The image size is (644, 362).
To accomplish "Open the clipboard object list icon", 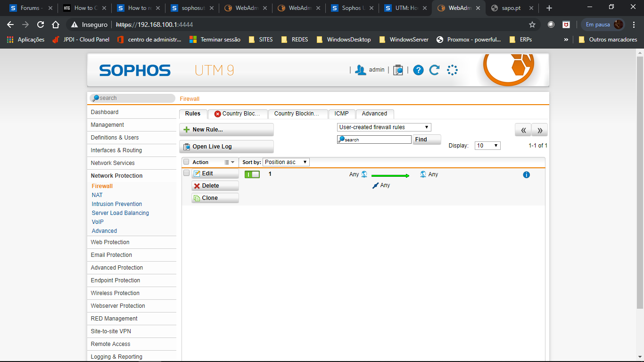I will point(398,70).
